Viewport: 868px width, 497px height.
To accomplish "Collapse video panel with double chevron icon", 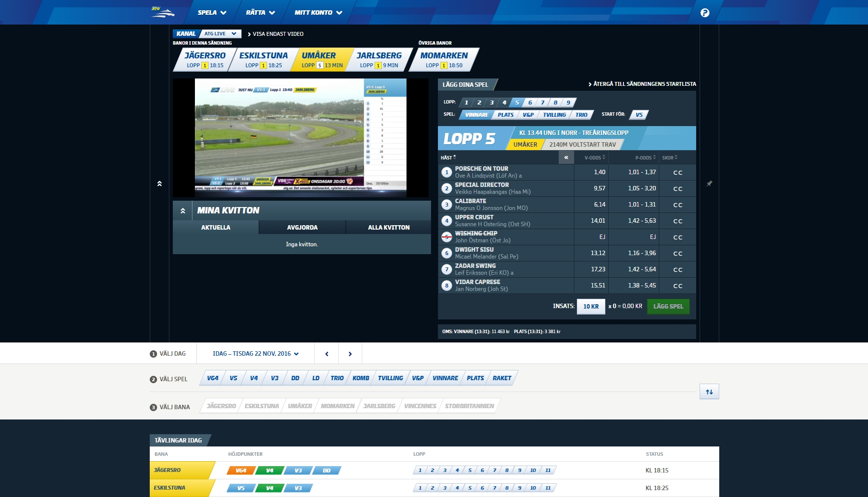I will coord(160,183).
